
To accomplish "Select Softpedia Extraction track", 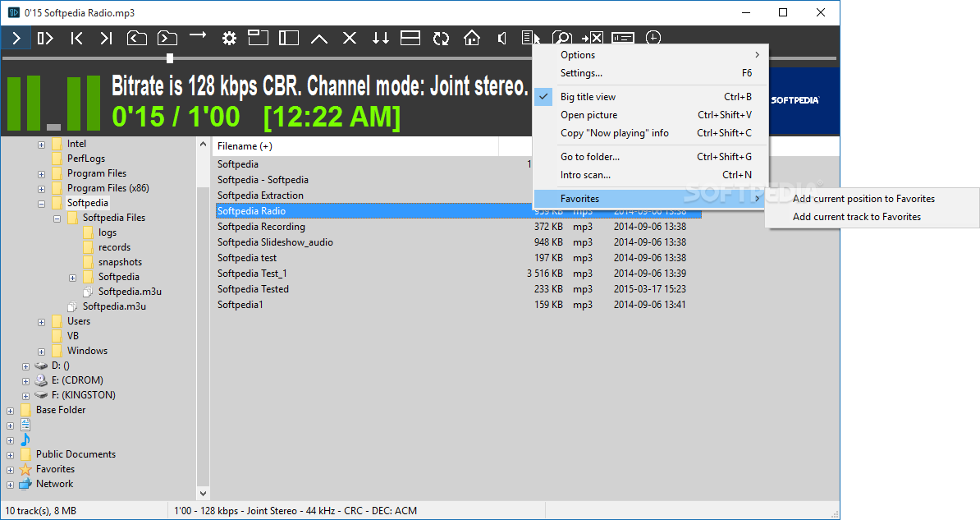I will pos(260,196).
